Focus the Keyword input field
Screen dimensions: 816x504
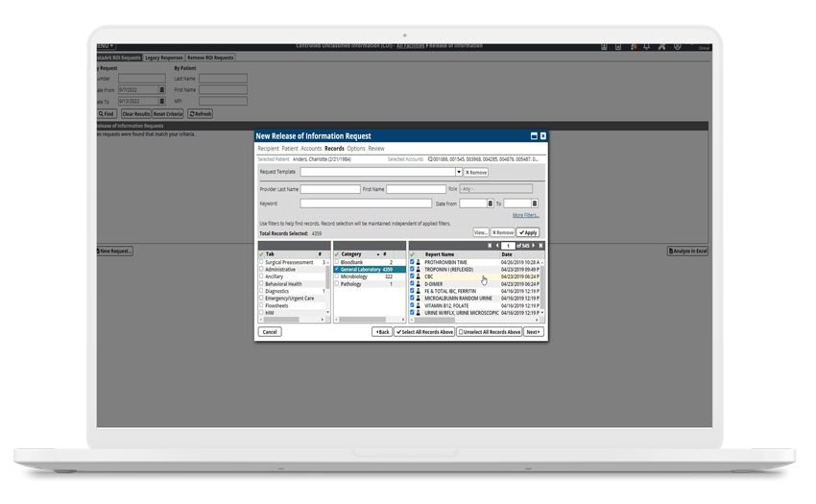[x=366, y=204]
